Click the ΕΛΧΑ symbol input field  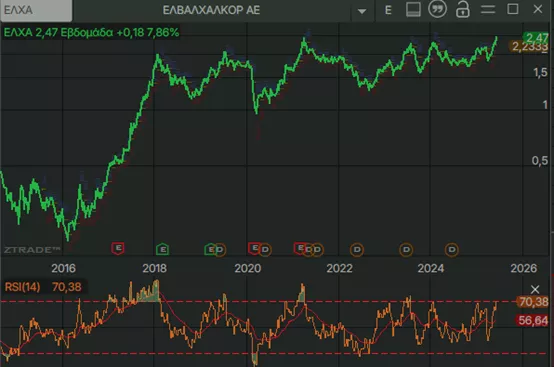(x=36, y=10)
